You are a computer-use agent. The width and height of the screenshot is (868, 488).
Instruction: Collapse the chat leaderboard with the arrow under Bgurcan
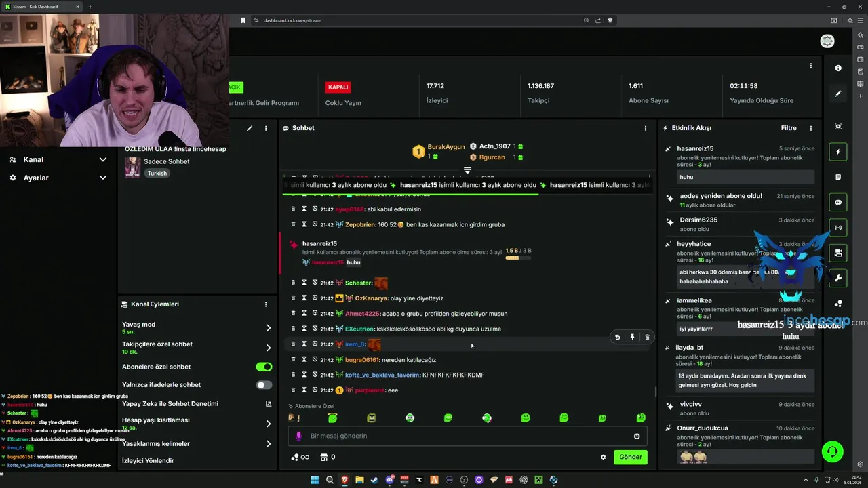(467, 169)
